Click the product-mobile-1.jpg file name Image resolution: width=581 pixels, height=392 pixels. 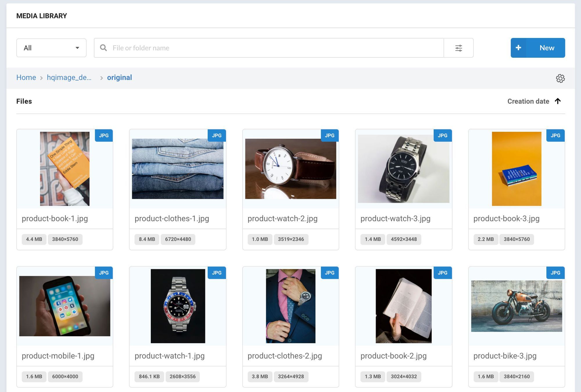coord(58,356)
